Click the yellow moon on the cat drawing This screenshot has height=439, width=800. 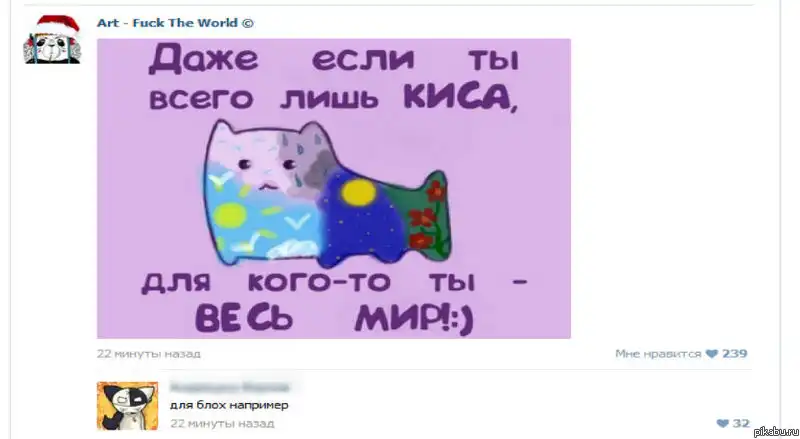click(x=359, y=193)
